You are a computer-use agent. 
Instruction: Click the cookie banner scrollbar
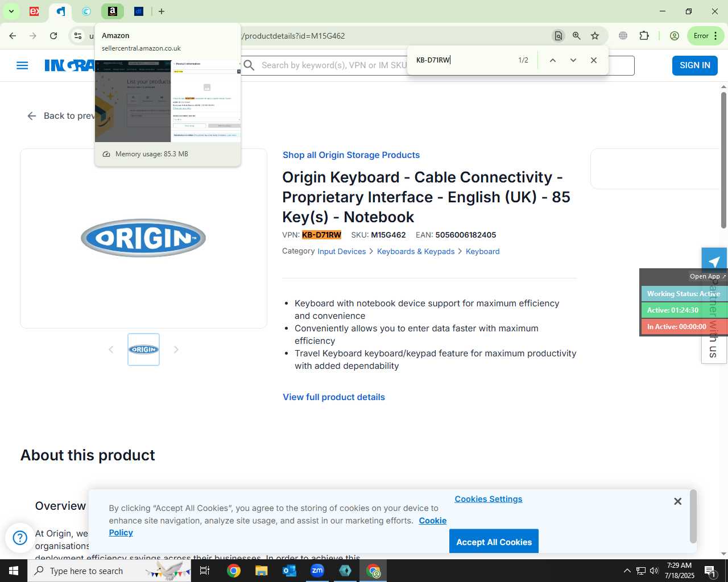[x=693, y=517]
